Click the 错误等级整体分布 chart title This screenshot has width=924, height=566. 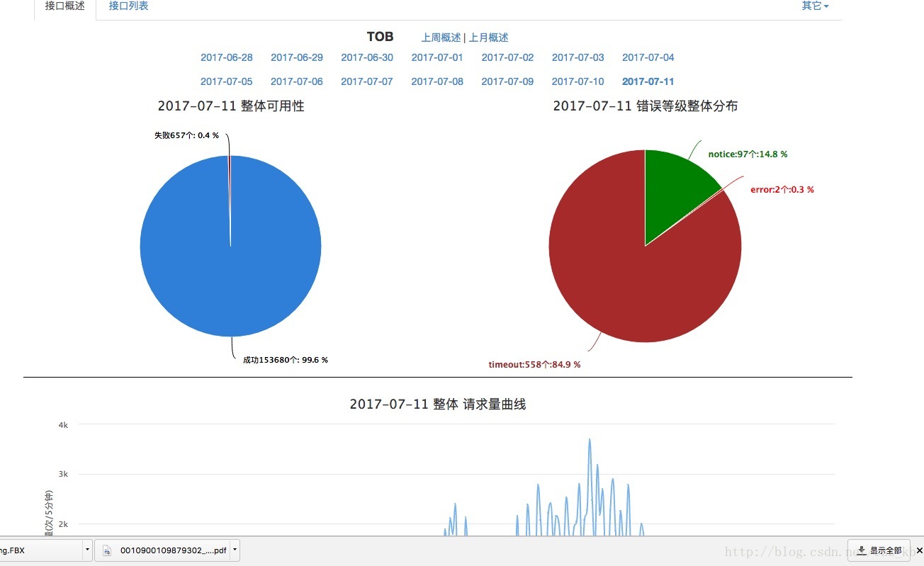pos(646,106)
